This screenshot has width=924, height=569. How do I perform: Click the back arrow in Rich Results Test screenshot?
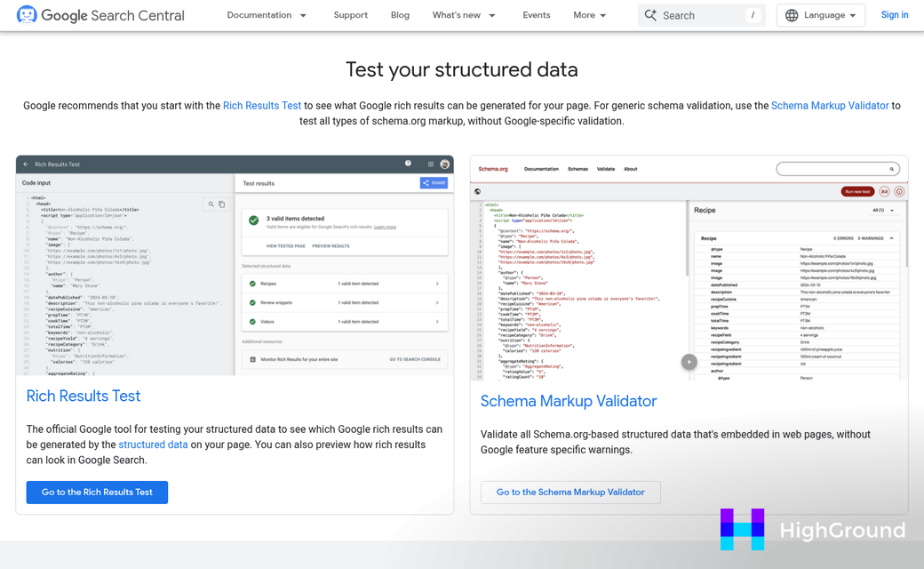pos(26,164)
